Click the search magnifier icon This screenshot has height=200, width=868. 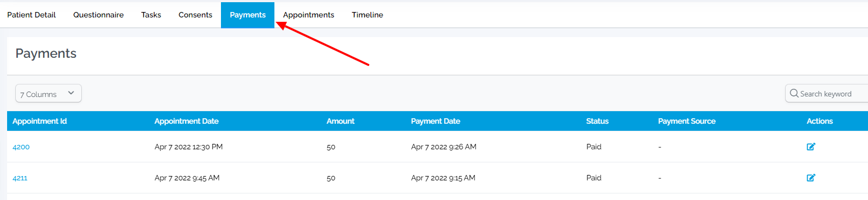794,93
